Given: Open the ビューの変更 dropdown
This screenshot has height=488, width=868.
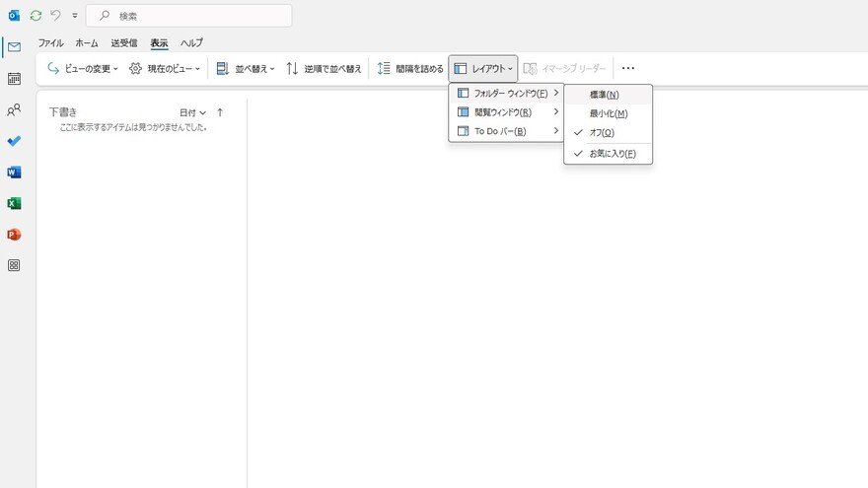Looking at the screenshot, I should pyautogui.click(x=83, y=69).
